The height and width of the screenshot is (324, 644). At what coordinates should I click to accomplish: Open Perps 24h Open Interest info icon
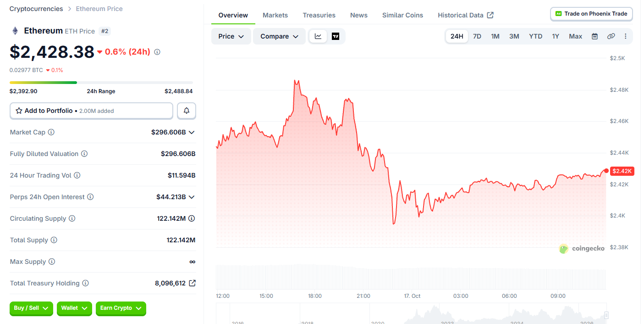pos(90,197)
